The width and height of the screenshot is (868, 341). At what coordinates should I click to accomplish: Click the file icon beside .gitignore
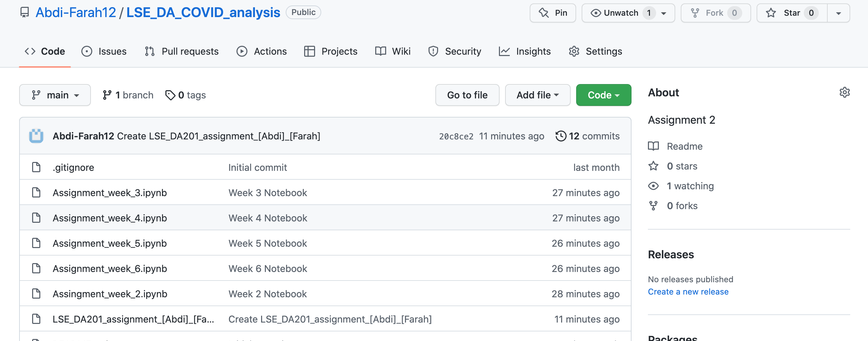point(36,167)
